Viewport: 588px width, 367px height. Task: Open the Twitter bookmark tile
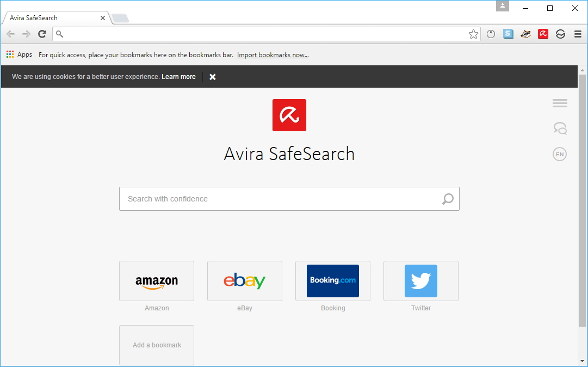pyautogui.click(x=421, y=281)
